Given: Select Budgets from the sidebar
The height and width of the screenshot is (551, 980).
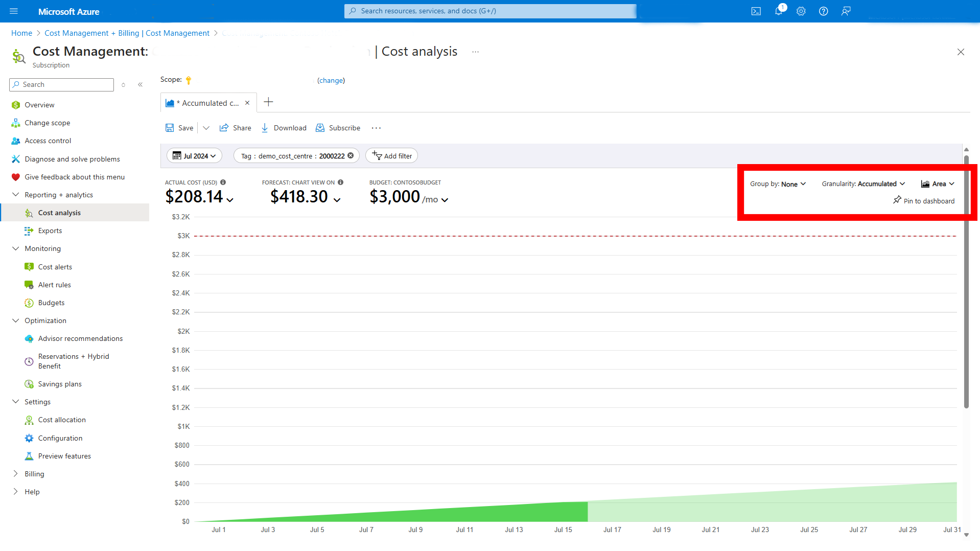Looking at the screenshot, I should 51,303.
